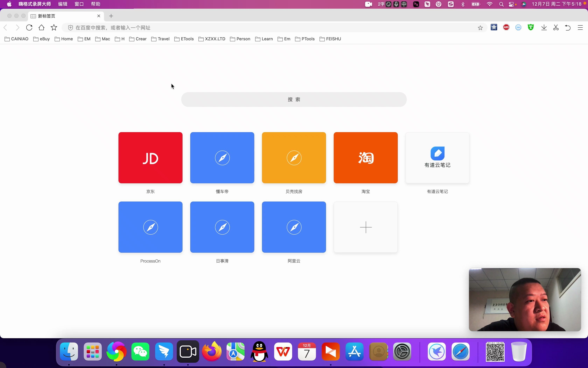Open App Store from the Dock
The image size is (588, 368).
coord(355,352)
